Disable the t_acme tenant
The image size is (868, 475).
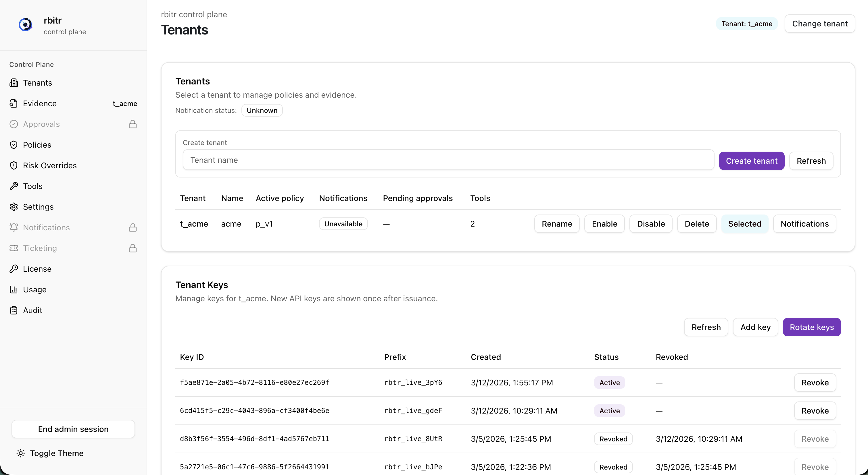pos(651,224)
